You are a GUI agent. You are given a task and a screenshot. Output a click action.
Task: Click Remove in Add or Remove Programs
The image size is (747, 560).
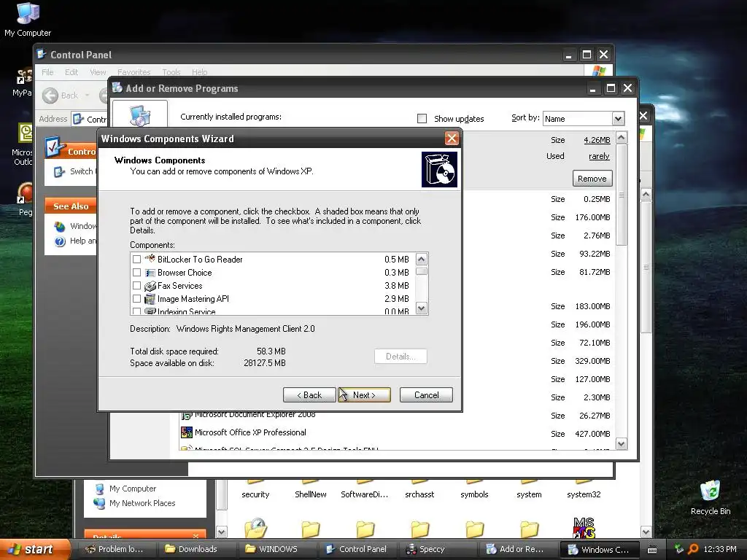pyautogui.click(x=592, y=179)
